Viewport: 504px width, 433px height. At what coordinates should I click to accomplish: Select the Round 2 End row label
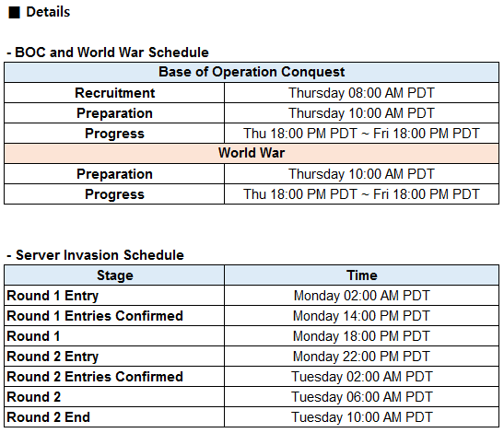tap(49, 417)
